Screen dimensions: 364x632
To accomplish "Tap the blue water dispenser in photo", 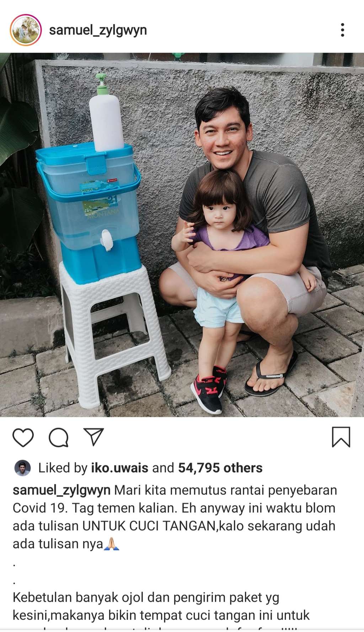I will point(89,210).
